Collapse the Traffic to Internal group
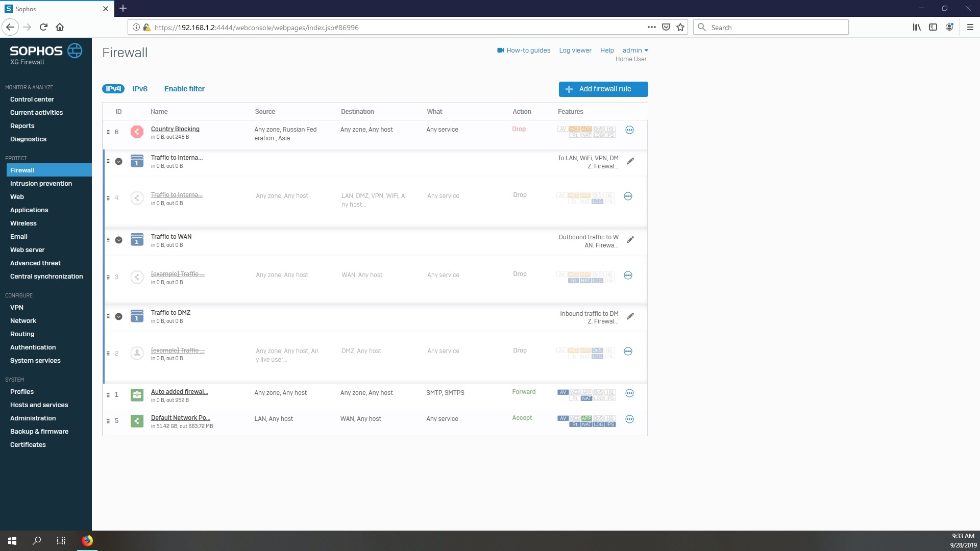980x551 pixels. (118, 161)
